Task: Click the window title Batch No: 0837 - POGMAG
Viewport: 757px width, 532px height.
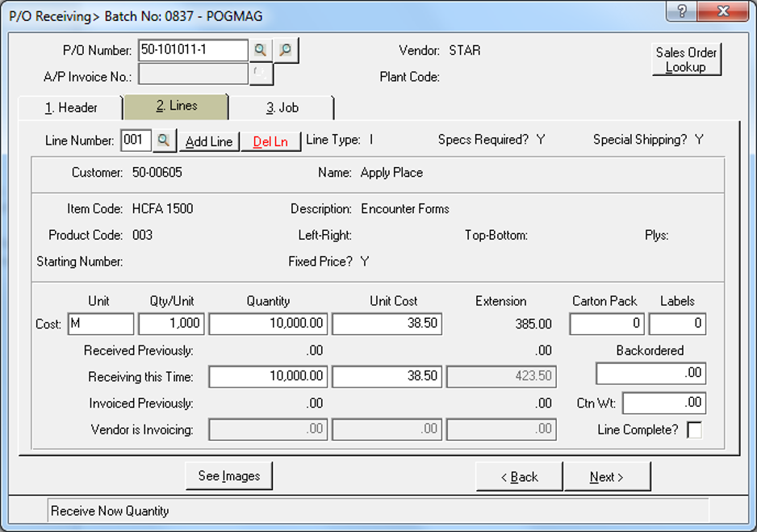Action: (x=183, y=16)
